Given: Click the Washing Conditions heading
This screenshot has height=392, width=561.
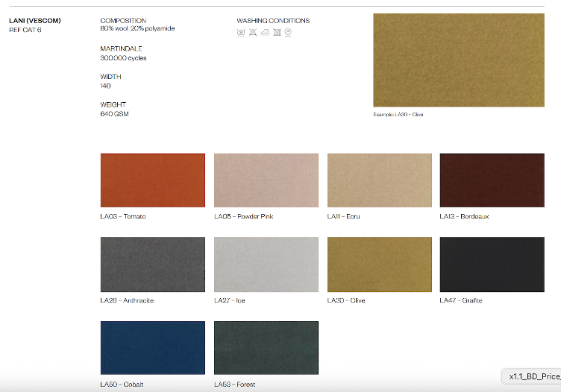Looking at the screenshot, I should coord(273,20).
